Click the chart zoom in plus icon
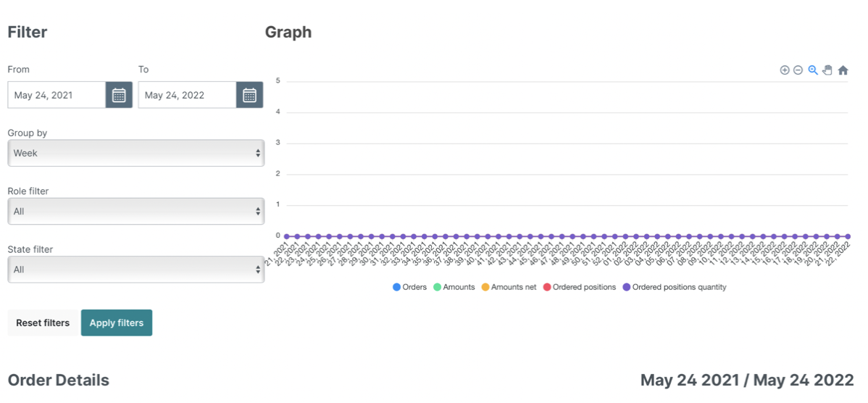This screenshot has width=868, height=403. click(x=785, y=70)
